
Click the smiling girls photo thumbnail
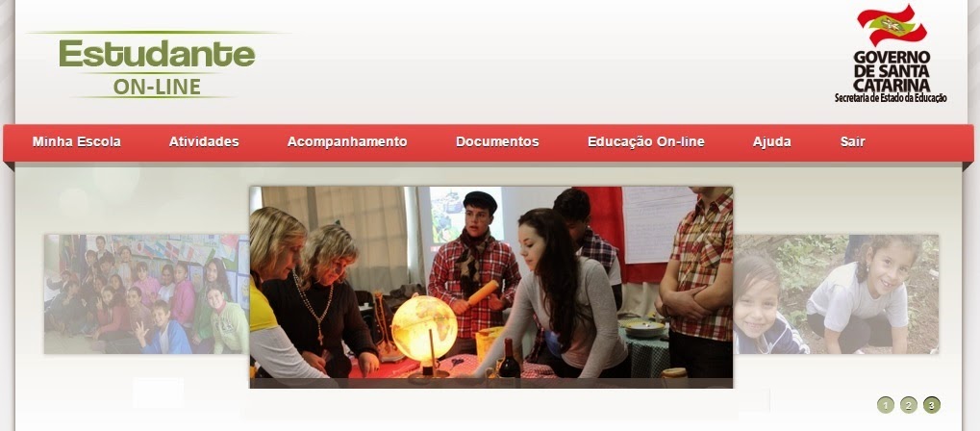(836, 294)
